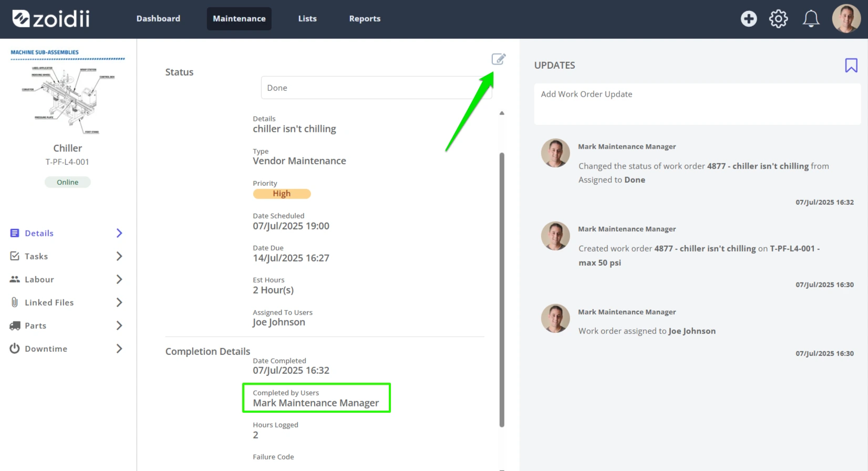Viewport: 868px width, 471px height.
Task: Click the scroll up arrow above scrollbar
Action: (502, 113)
